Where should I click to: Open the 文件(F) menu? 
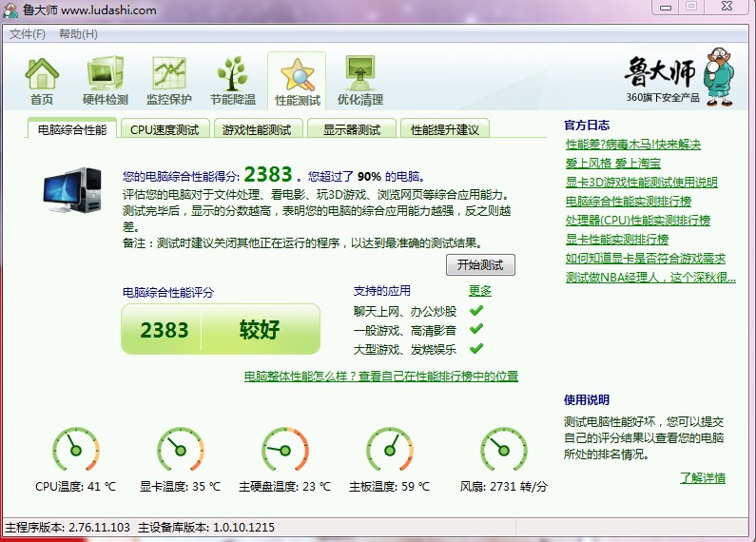click(28, 33)
